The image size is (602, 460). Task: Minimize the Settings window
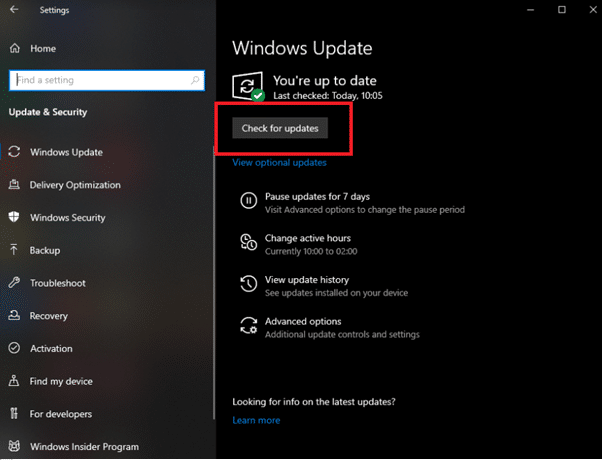tap(531, 10)
